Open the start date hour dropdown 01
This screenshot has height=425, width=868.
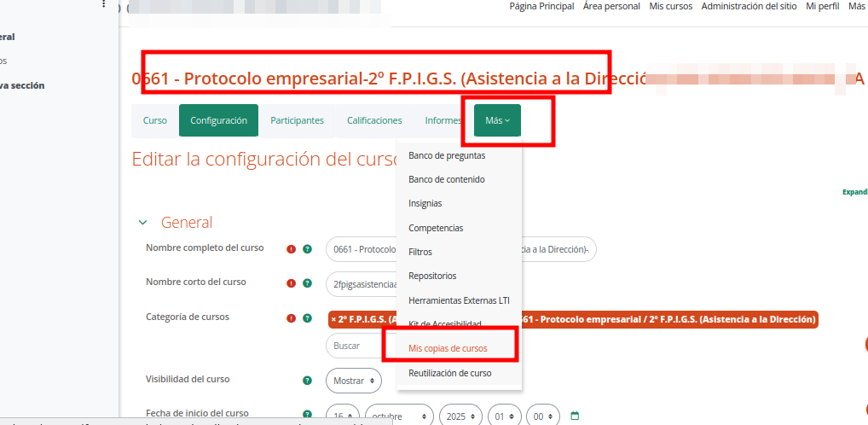pyautogui.click(x=504, y=416)
